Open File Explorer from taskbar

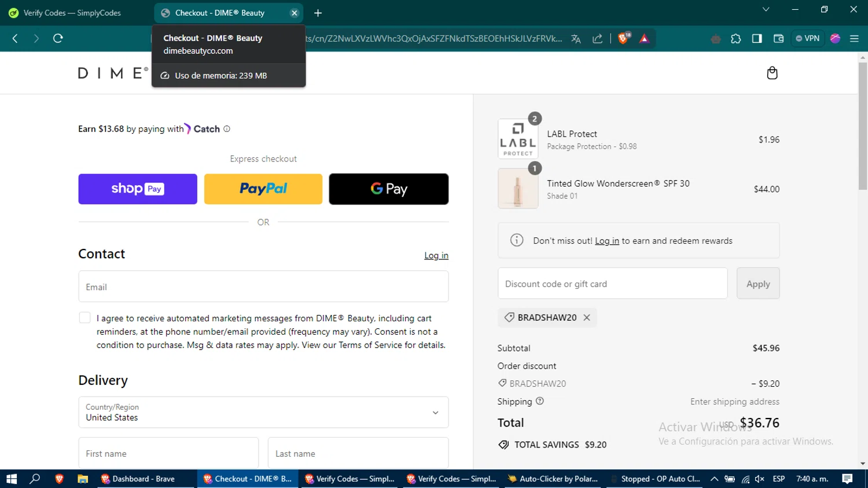point(83,479)
